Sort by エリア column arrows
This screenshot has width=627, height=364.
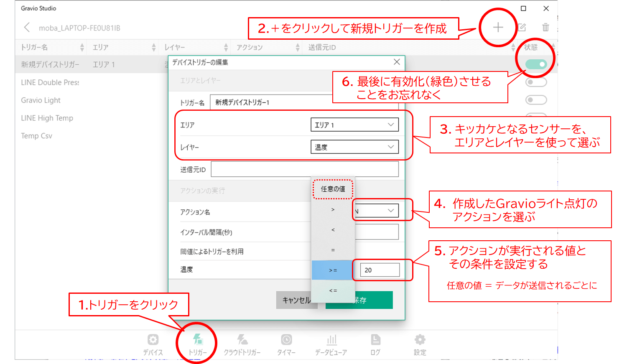(154, 47)
